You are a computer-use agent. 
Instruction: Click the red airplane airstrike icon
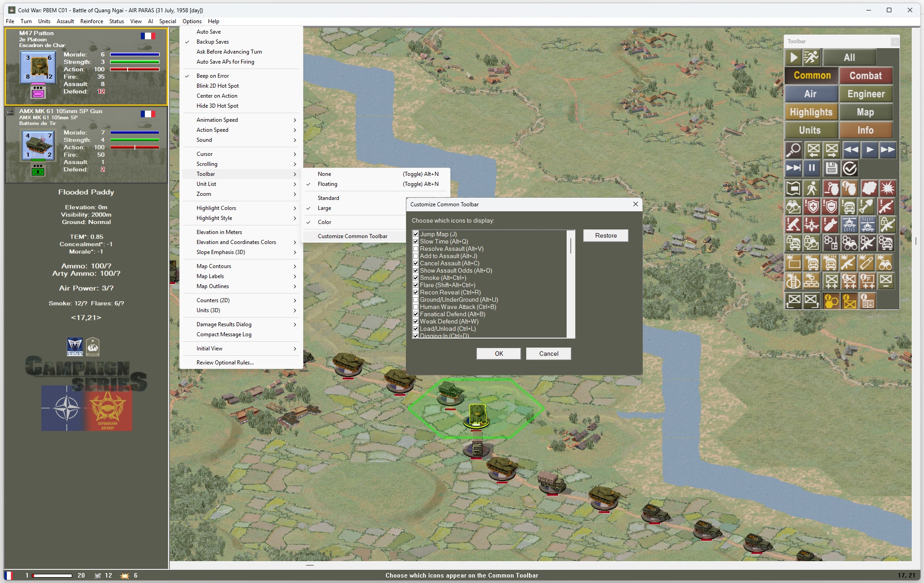(812, 225)
